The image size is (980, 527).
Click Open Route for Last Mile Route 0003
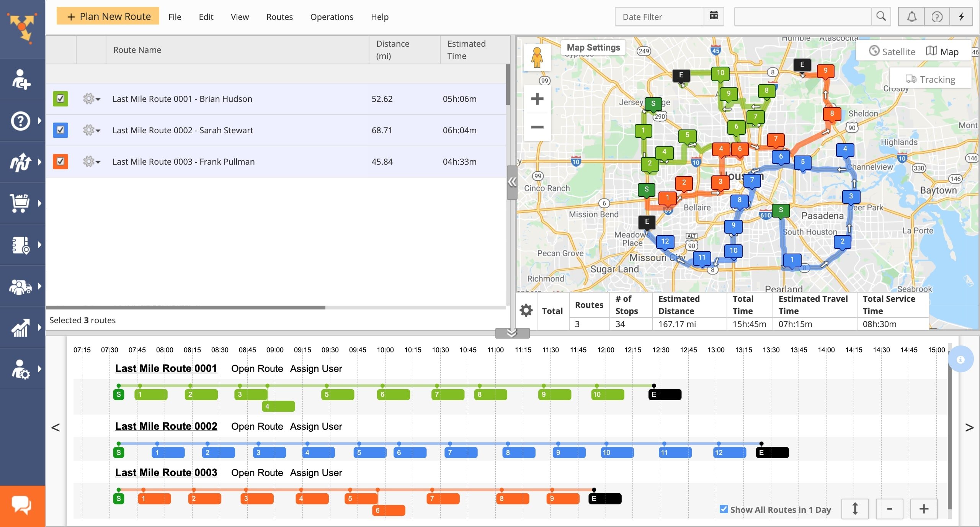(258, 473)
